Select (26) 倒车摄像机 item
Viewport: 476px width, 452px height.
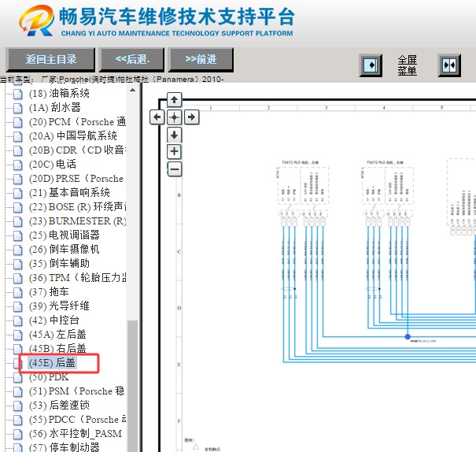pos(65,250)
